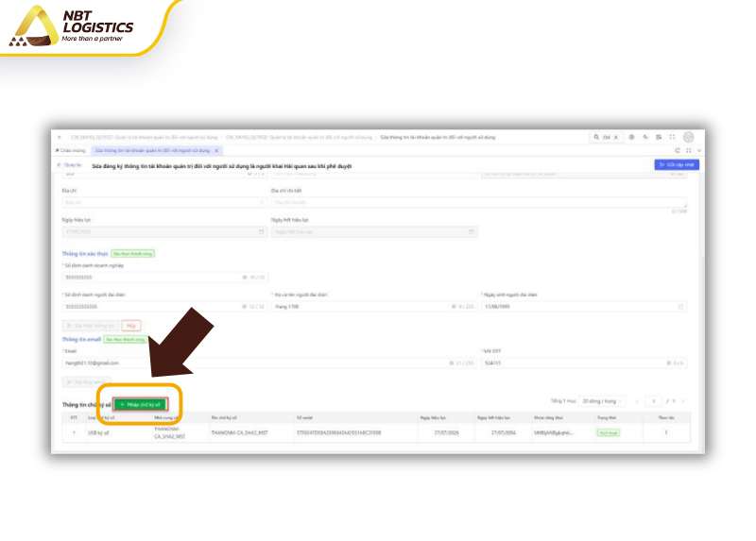
Task: Open the Ngày hết hiệu lực date picker
Action: (x=374, y=232)
